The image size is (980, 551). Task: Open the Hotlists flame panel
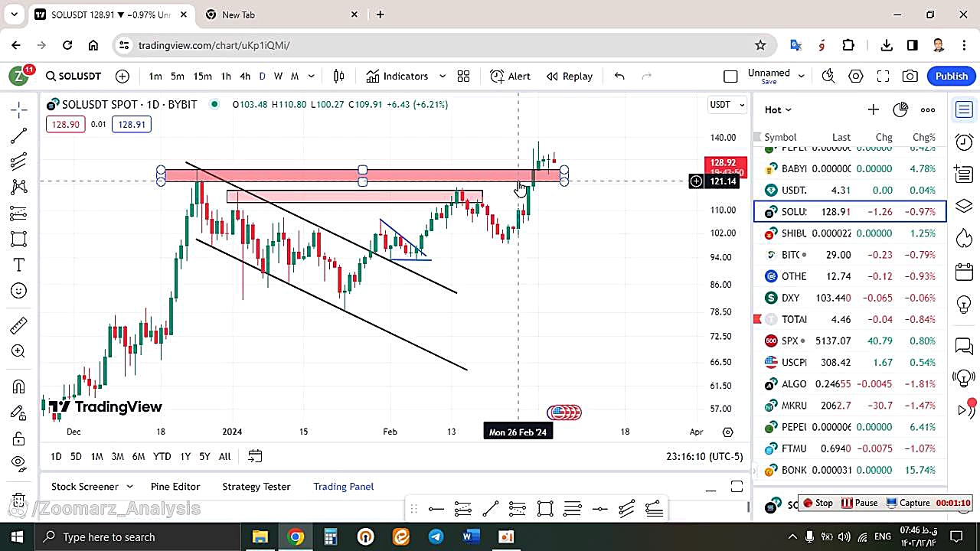[x=964, y=238]
